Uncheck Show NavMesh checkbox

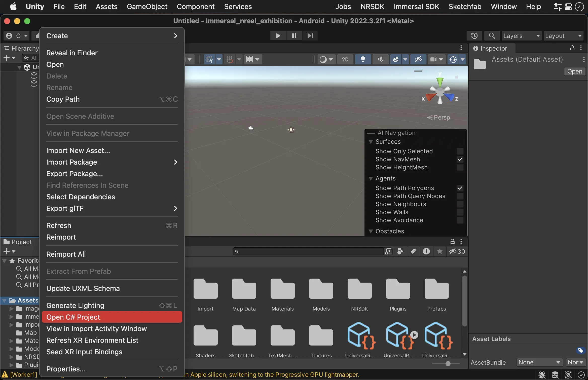pyautogui.click(x=460, y=159)
